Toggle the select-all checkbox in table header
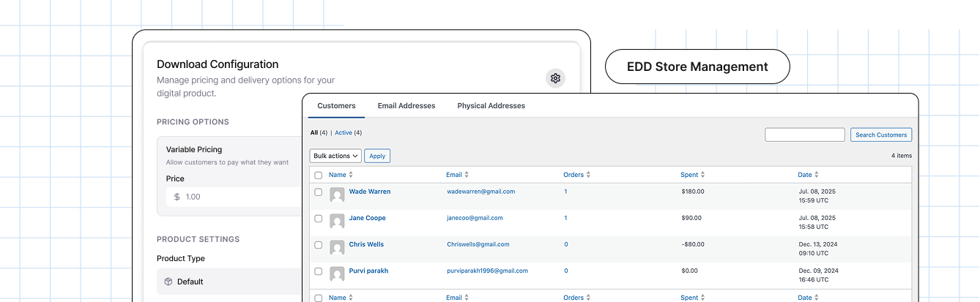Image resolution: width=980 pixels, height=302 pixels. (318, 175)
